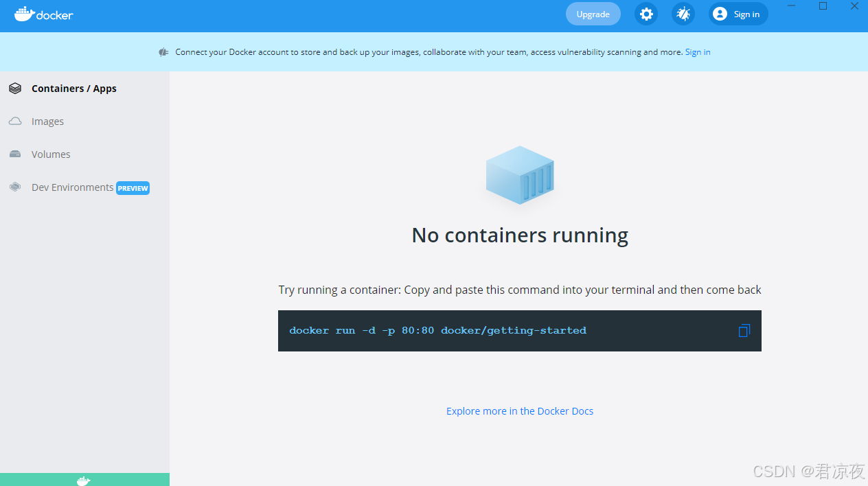Click the cloud icon beside Images
868x486 pixels.
[15, 121]
